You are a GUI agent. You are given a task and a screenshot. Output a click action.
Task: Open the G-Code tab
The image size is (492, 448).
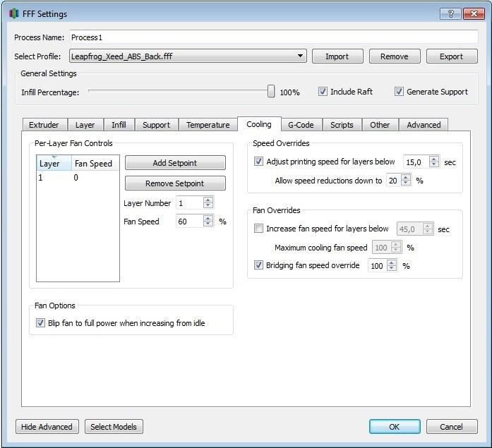point(301,125)
